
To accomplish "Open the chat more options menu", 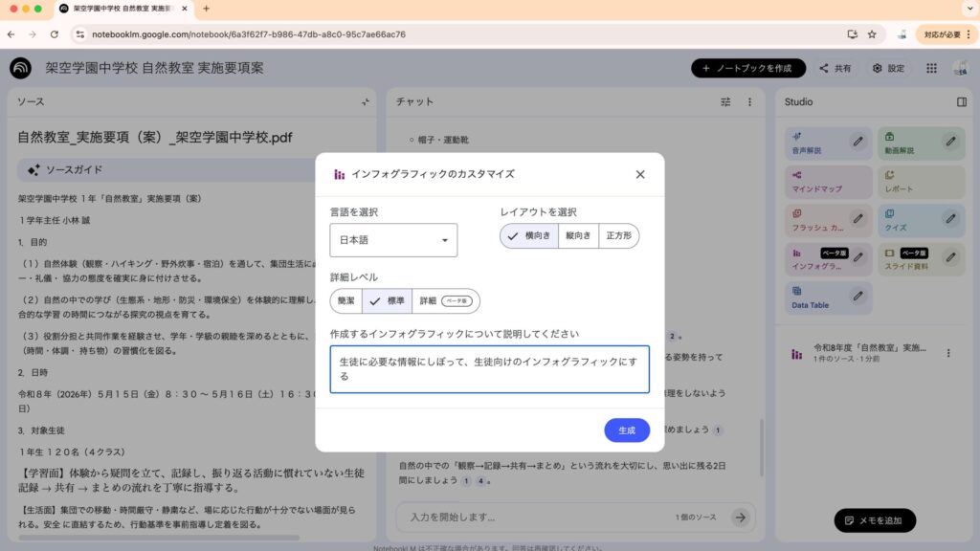I will click(749, 101).
